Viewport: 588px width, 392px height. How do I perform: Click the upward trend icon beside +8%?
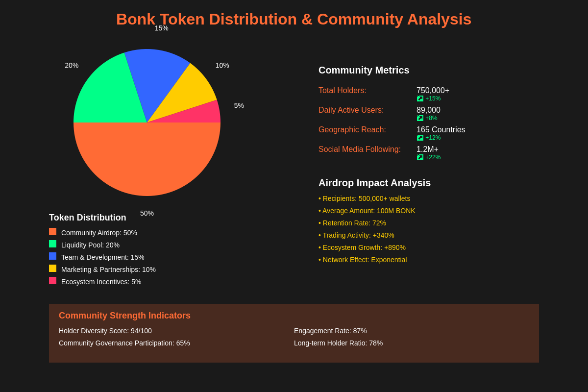click(x=420, y=118)
